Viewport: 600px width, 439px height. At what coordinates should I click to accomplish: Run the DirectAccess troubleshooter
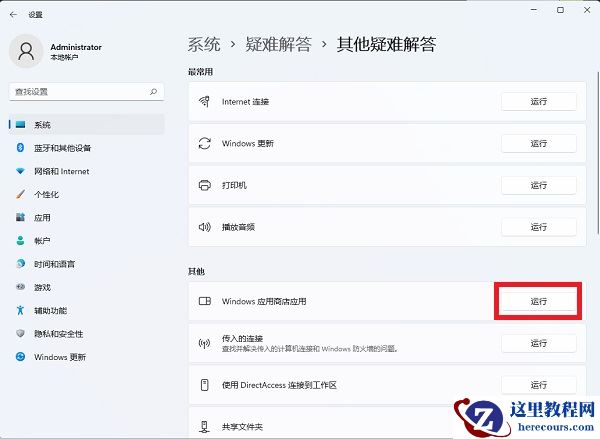pos(538,385)
